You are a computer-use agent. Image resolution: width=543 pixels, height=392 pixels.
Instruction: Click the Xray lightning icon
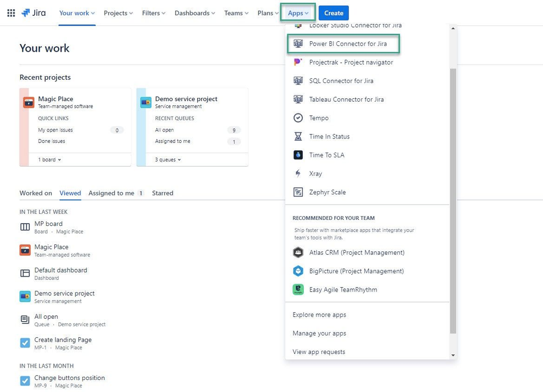coord(298,173)
